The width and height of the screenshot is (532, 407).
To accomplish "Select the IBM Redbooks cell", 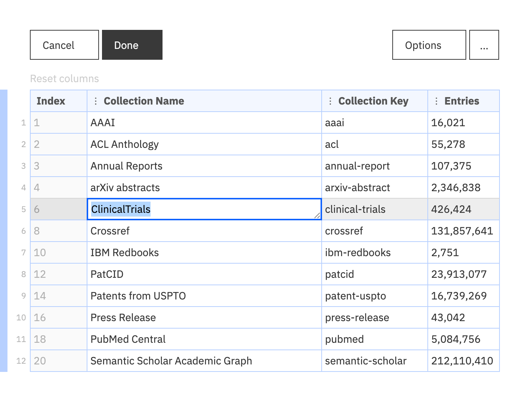I will coord(204,252).
